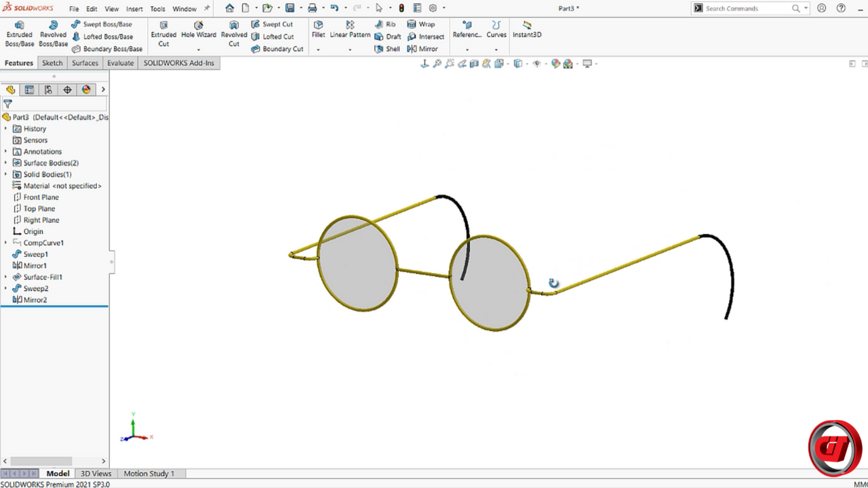Click the Revolved Cut tool
Viewport: 868px width, 488px height.
point(234,34)
